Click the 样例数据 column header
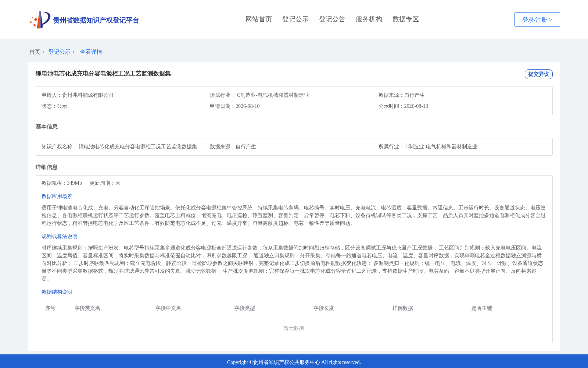This screenshot has width=588, height=368. point(403,308)
